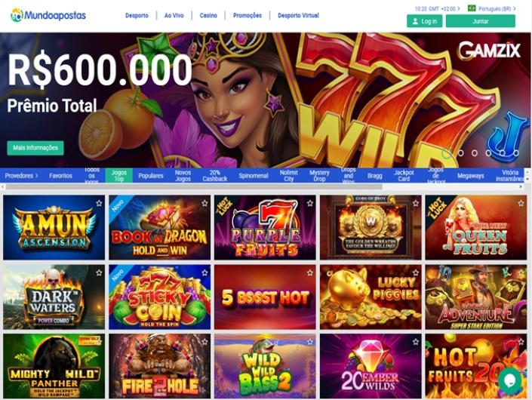This screenshot has height=400, width=532.
Task: Toggle favorite star on Purple Fruits
Action: click(310, 203)
